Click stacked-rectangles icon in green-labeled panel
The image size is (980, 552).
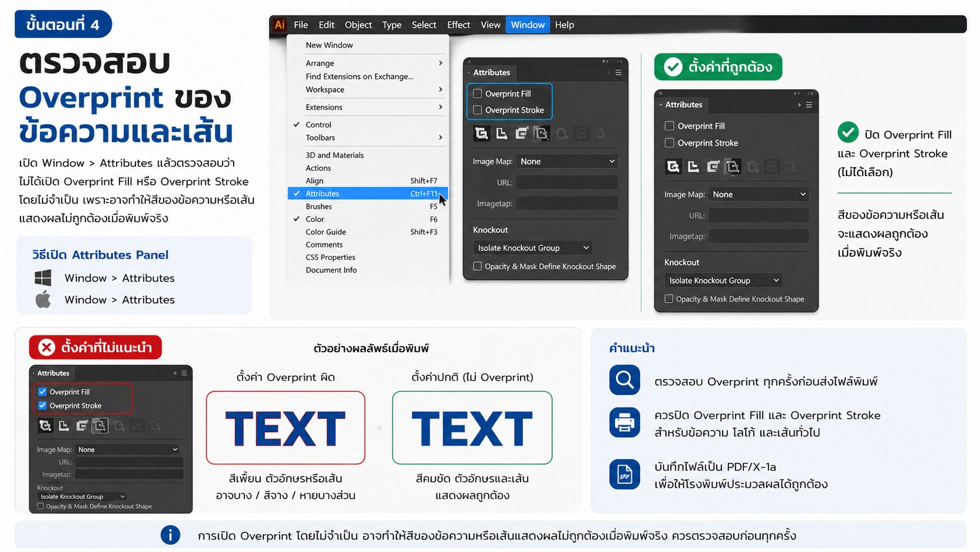713,167
